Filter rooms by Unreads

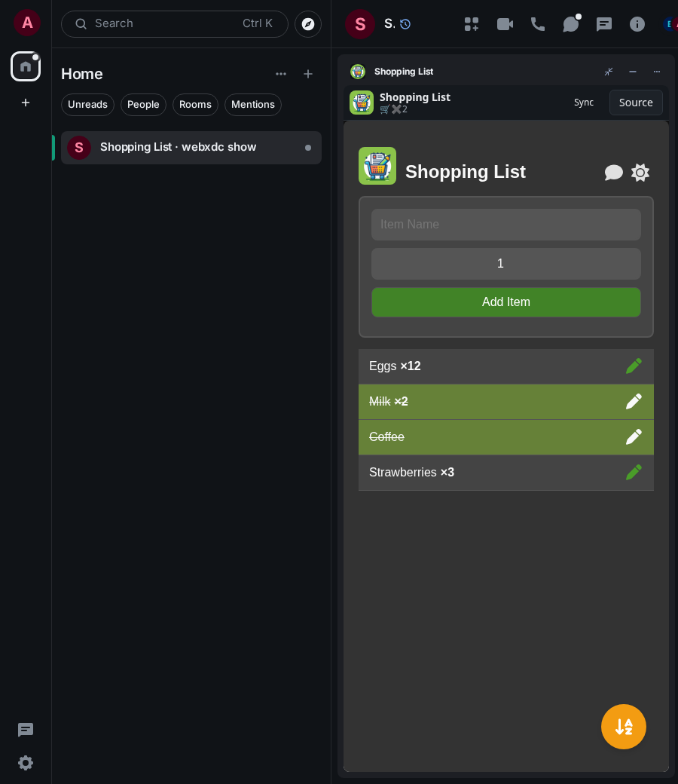pos(87,105)
